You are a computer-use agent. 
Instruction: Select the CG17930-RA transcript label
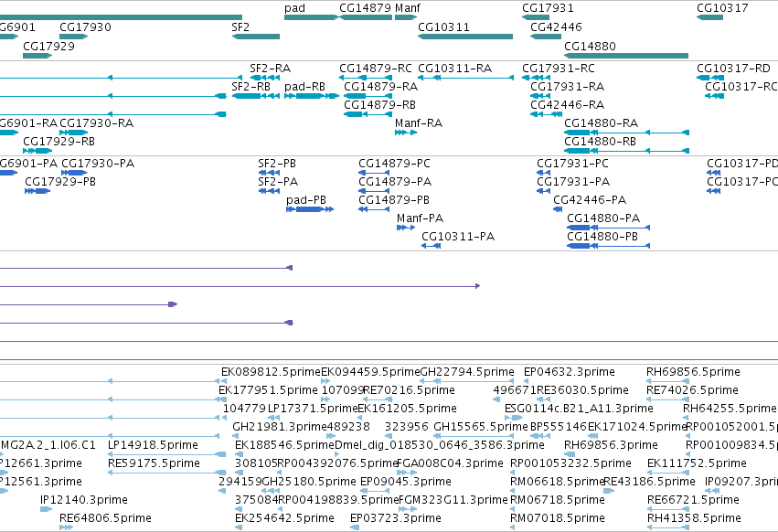(x=96, y=123)
